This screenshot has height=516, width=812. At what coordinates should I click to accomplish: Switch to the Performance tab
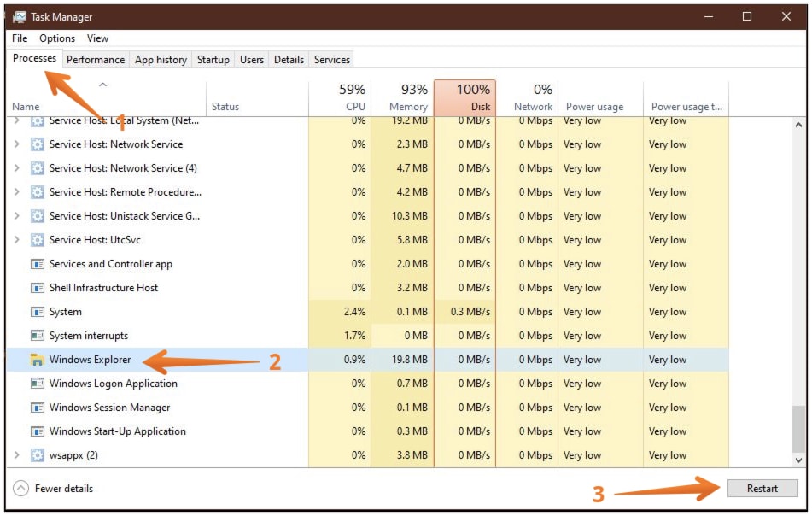[95, 59]
